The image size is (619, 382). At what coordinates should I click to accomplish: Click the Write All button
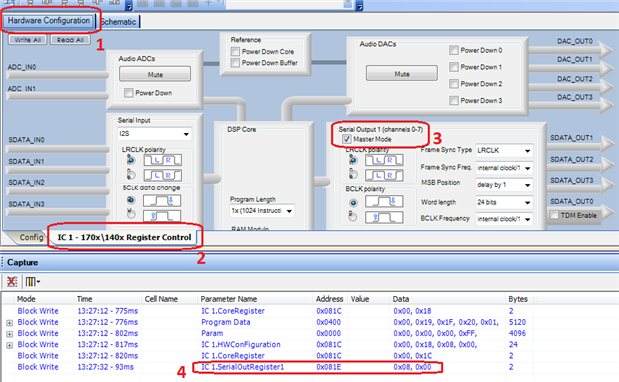pos(28,40)
